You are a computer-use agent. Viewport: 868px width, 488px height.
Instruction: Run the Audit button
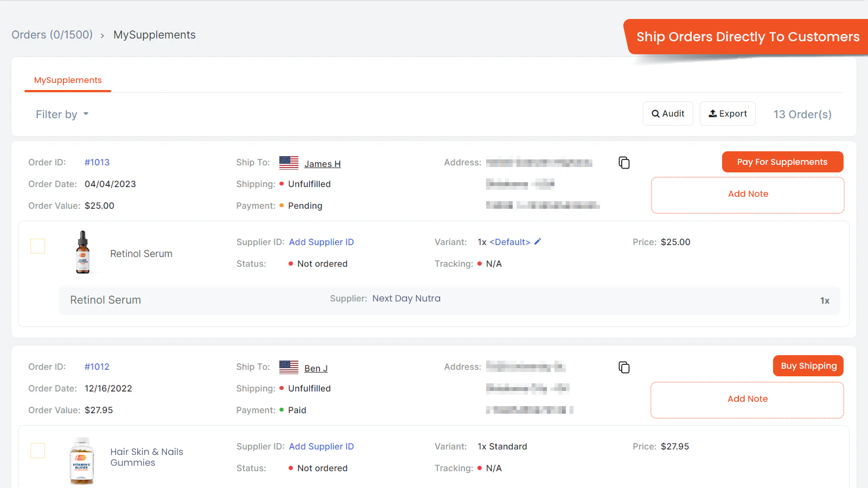pos(668,114)
